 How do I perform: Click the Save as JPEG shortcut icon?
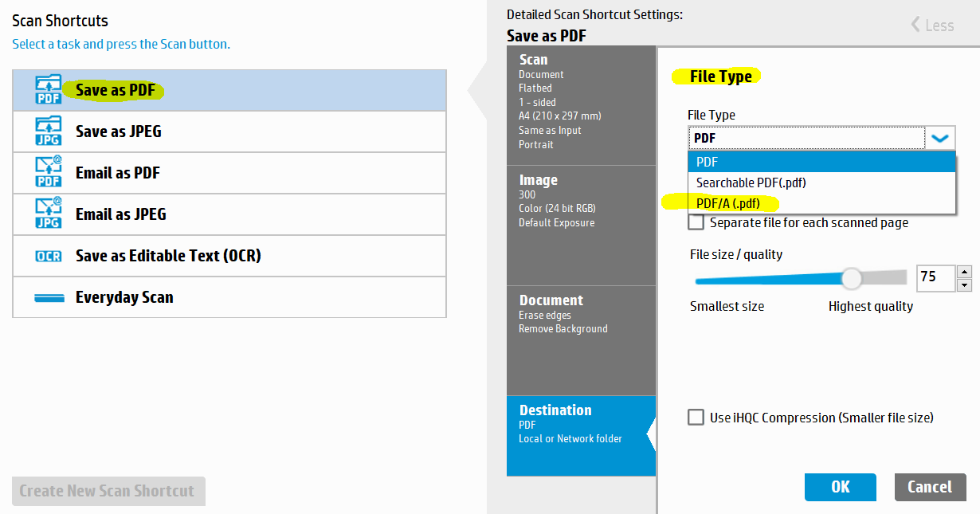[x=49, y=131]
